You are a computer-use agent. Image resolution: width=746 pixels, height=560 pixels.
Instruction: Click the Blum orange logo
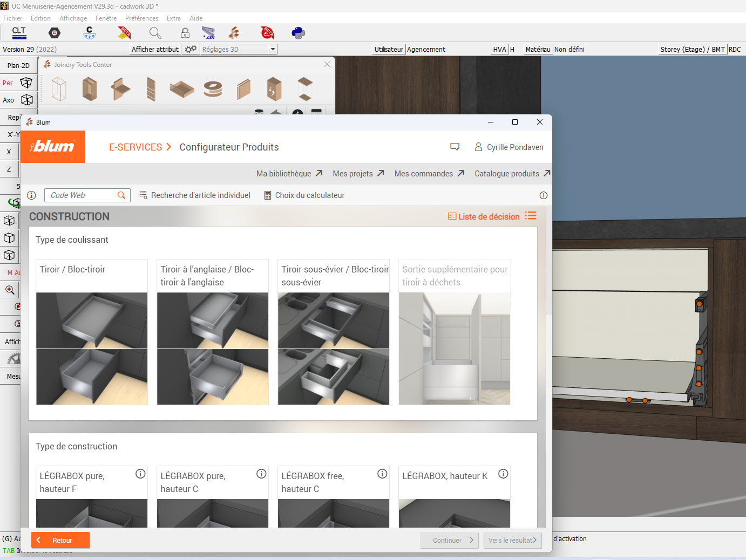click(x=53, y=147)
